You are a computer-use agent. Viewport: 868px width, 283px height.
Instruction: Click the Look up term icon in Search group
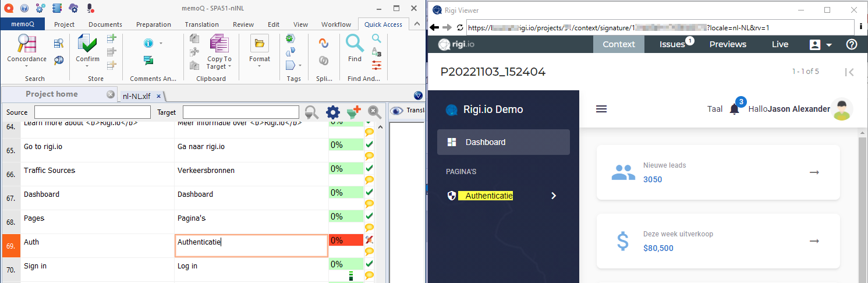(x=58, y=43)
